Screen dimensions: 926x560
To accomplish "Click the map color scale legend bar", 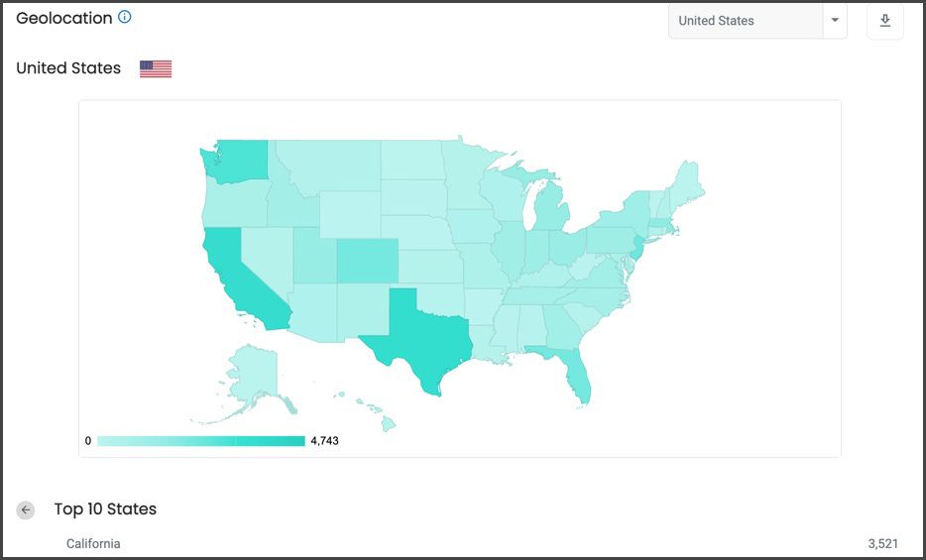I will click(x=201, y=441).
